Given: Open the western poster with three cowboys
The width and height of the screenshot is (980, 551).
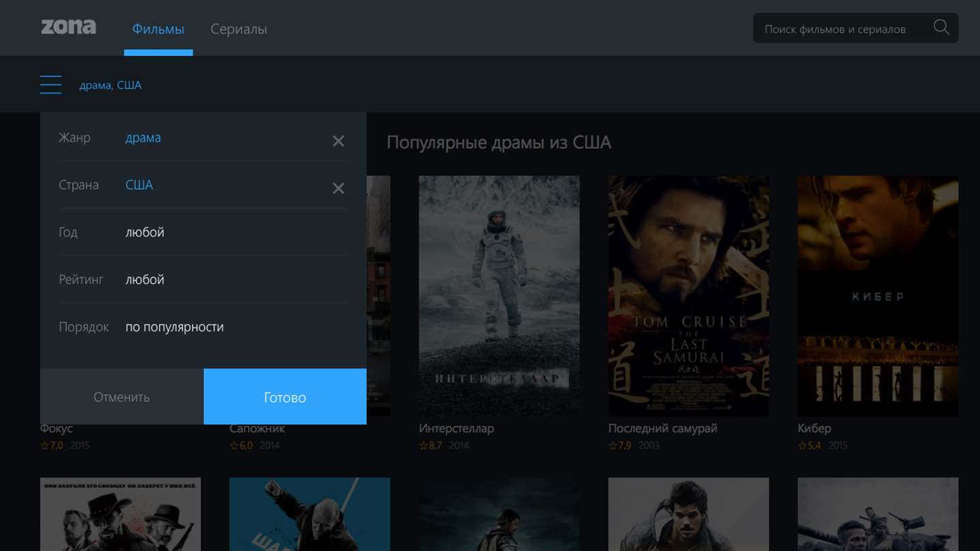Looking at the screenshot, I should [120, 514].
